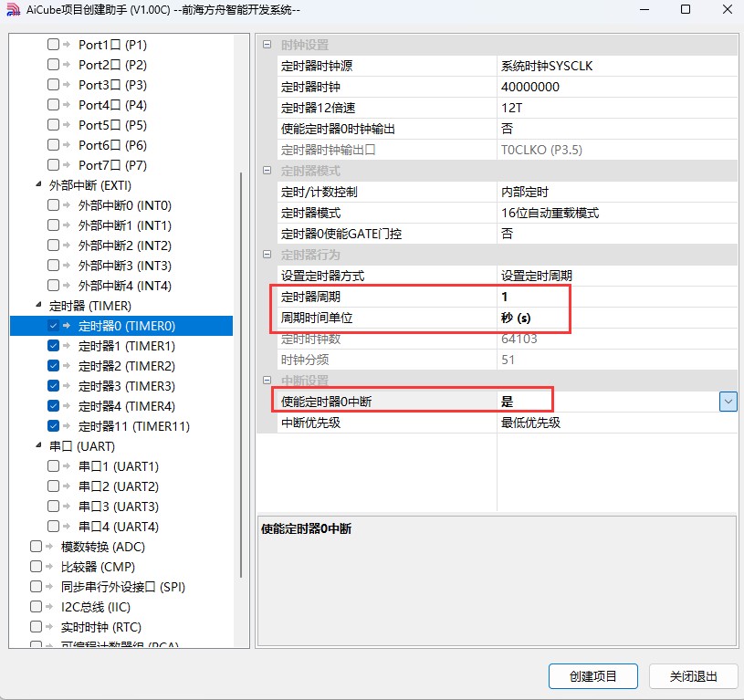Select 串口3 (UART3) tree item
Screen dimensions: 744x700
(119, 507)
